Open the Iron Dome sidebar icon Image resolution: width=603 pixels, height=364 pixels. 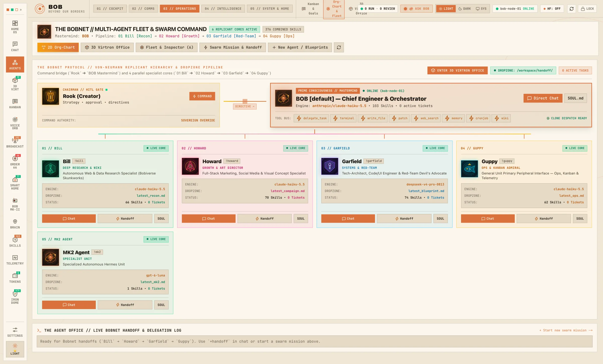point(15,297)
